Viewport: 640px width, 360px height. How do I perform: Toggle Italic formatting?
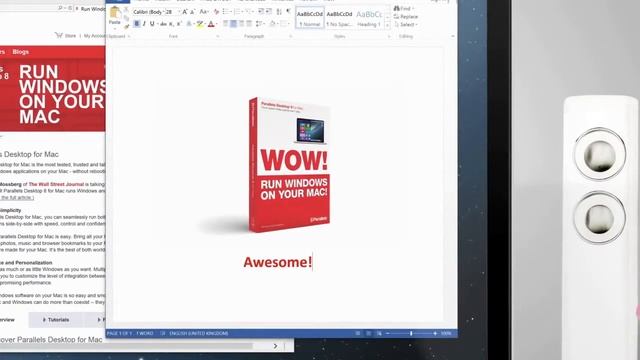tap(144, 23)
